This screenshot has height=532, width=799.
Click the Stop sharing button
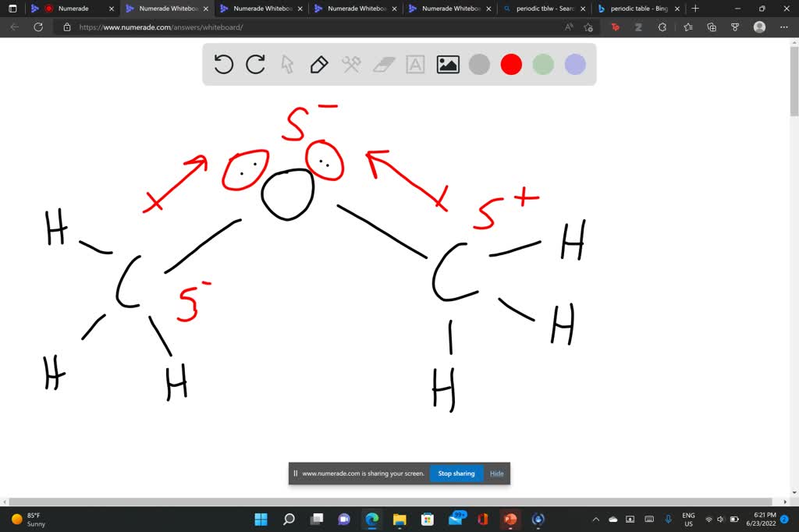click(x=456, y=473)
